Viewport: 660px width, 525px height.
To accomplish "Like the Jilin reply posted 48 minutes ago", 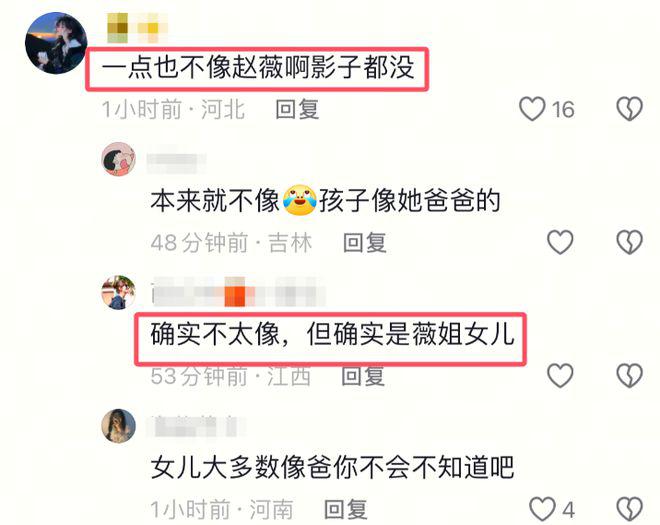I will [x=560, y=243].
